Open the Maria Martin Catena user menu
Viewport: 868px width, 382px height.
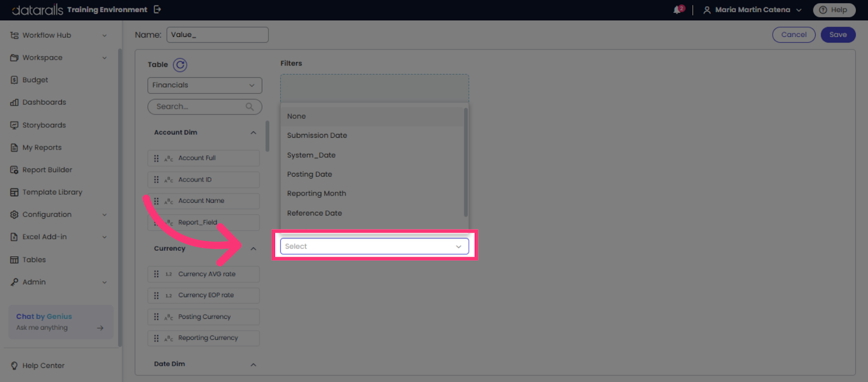(x=752, y=10)
